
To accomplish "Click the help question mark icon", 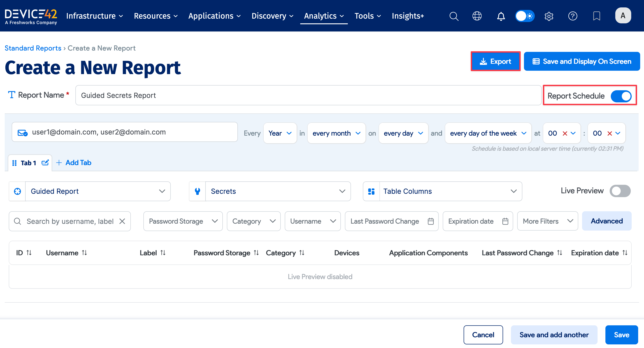I will click(572, 16).
